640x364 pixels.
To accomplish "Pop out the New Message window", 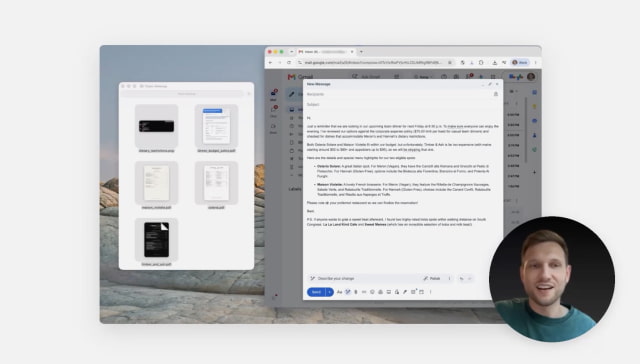I will (490, 84).
